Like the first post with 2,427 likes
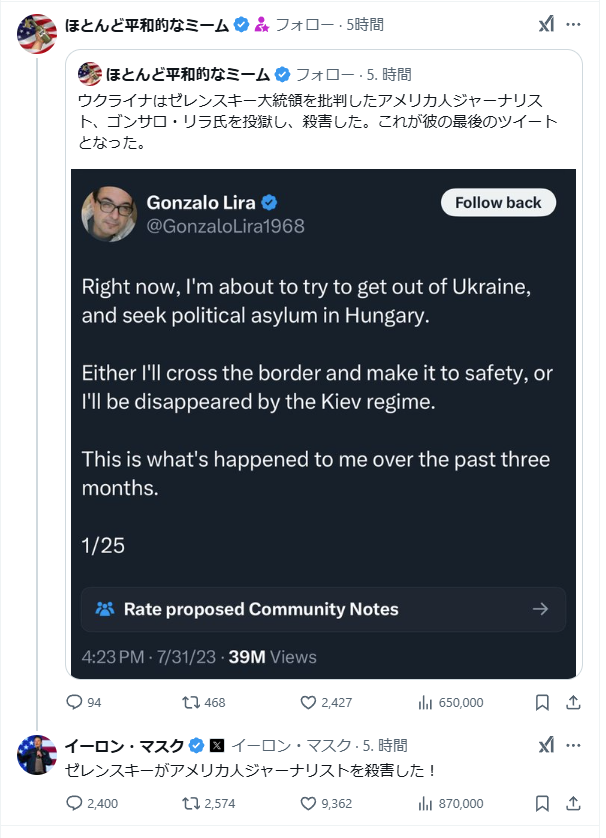The image size is (606, 838). click(308, 703)
